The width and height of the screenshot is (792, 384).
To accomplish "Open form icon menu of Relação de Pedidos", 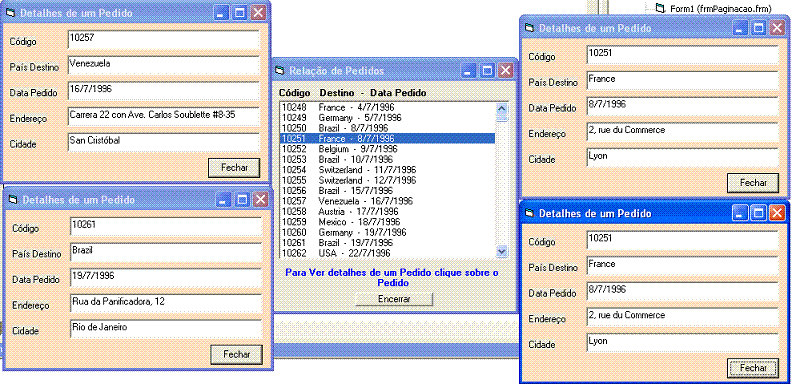I will [280, 70].
